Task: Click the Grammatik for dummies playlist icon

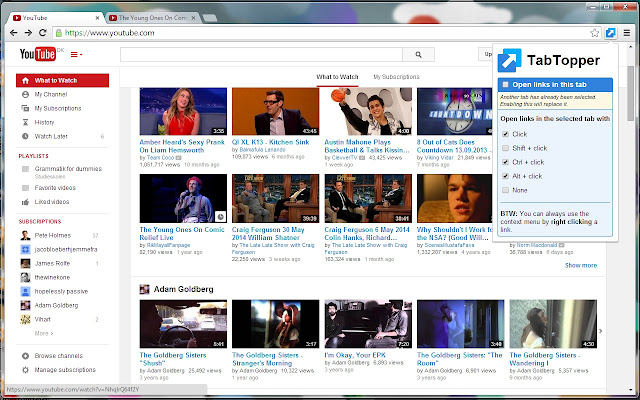Action: tap(25, 169)
